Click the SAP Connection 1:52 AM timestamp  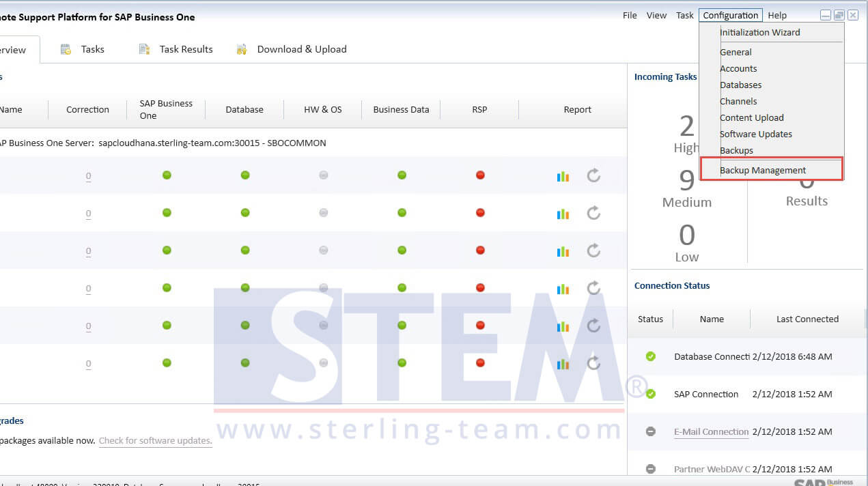coord(792,394)
